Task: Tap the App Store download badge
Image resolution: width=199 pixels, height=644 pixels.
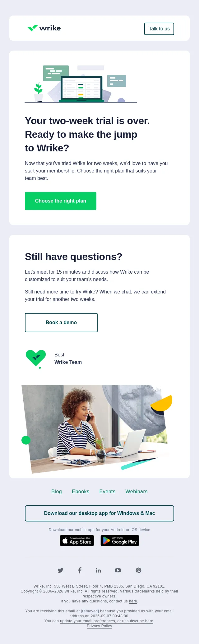Action: coord(77,540)
